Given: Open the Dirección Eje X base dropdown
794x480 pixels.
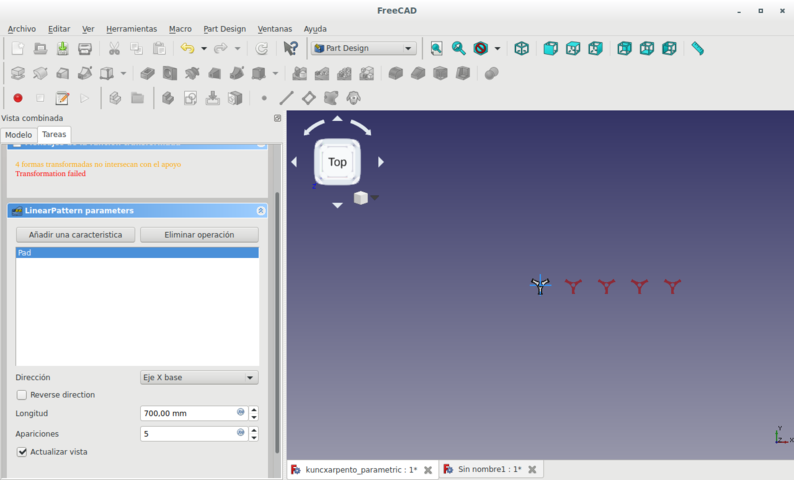Looking at the screenshot, I should [x=199, y=377].
